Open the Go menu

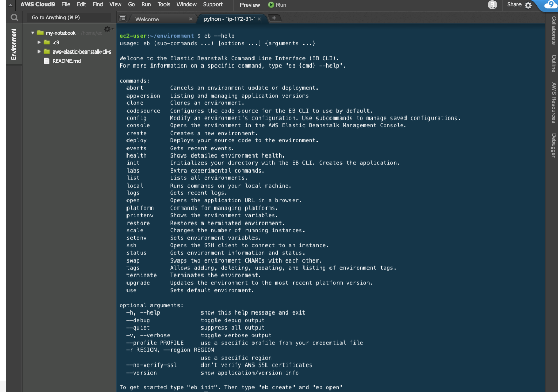tap(131, 4)
